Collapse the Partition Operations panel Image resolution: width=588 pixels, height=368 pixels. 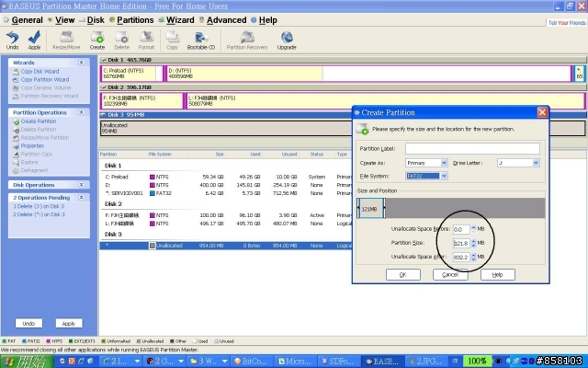(x=81, y=112)
